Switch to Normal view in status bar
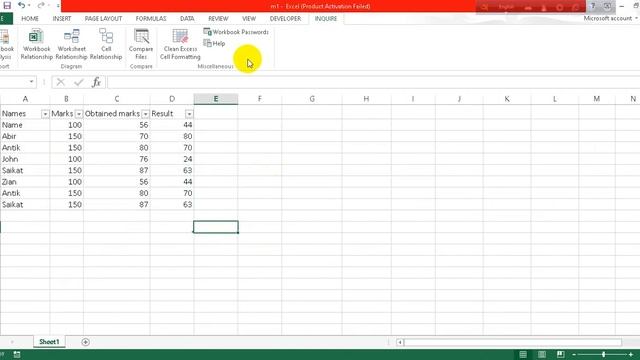This screenshot has width=640, height=360. click(x=523, y=354)
